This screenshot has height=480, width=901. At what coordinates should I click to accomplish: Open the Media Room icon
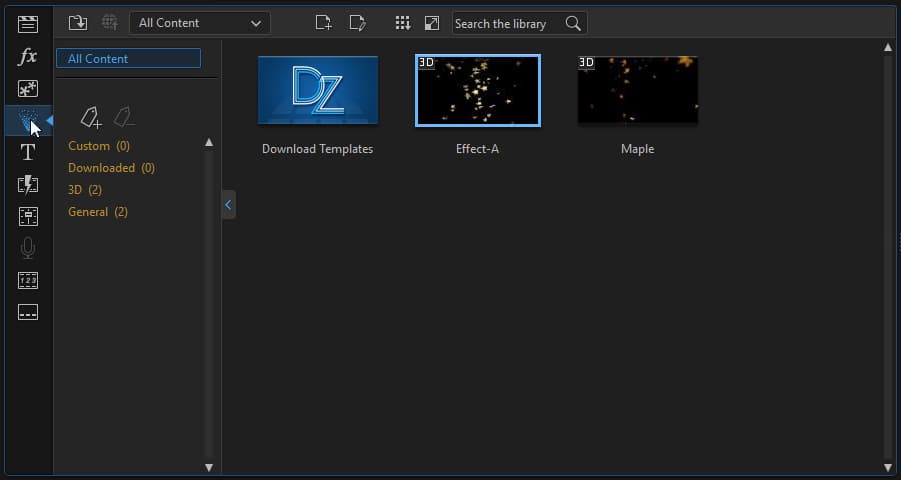(x=28, y=24)
